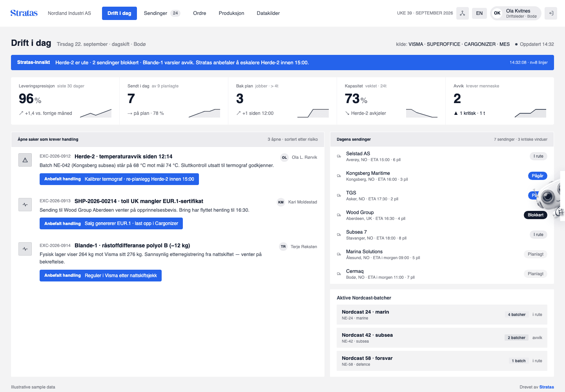Click Kapasitet sparkline chart

(x=422, y=113)
